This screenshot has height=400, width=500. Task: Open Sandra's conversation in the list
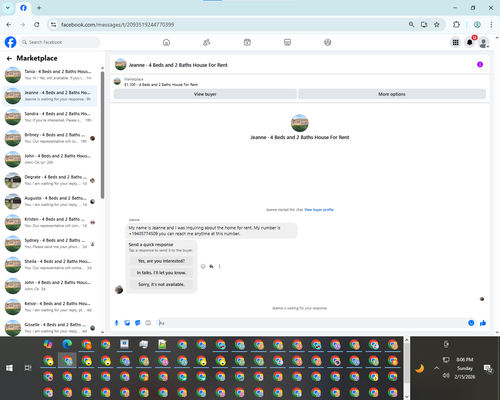(50, 117)
